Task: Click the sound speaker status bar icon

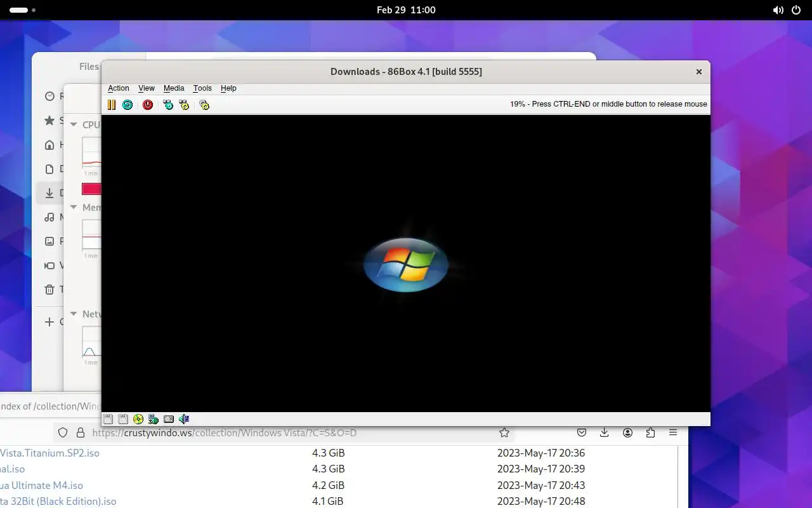Action: tap(184, 419)
